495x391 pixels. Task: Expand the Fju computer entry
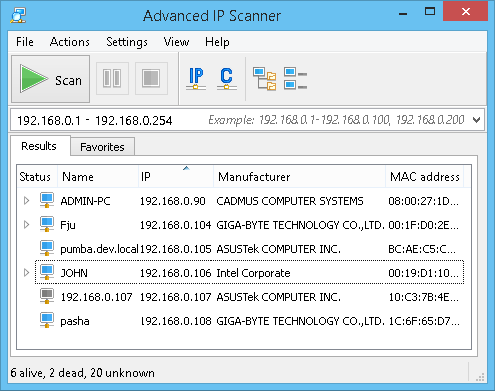(27, 225)
